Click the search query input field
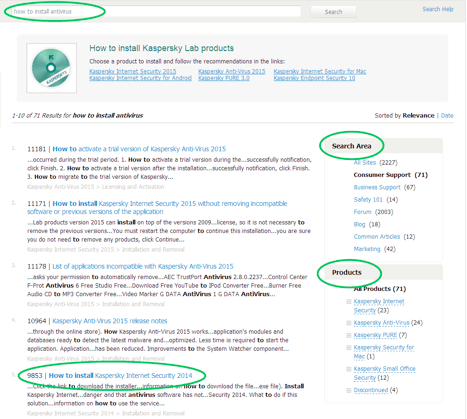 (156, 11)
